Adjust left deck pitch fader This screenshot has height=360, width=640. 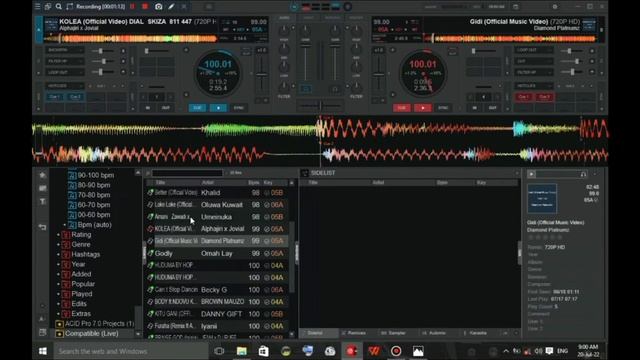(x=262, y=75)
